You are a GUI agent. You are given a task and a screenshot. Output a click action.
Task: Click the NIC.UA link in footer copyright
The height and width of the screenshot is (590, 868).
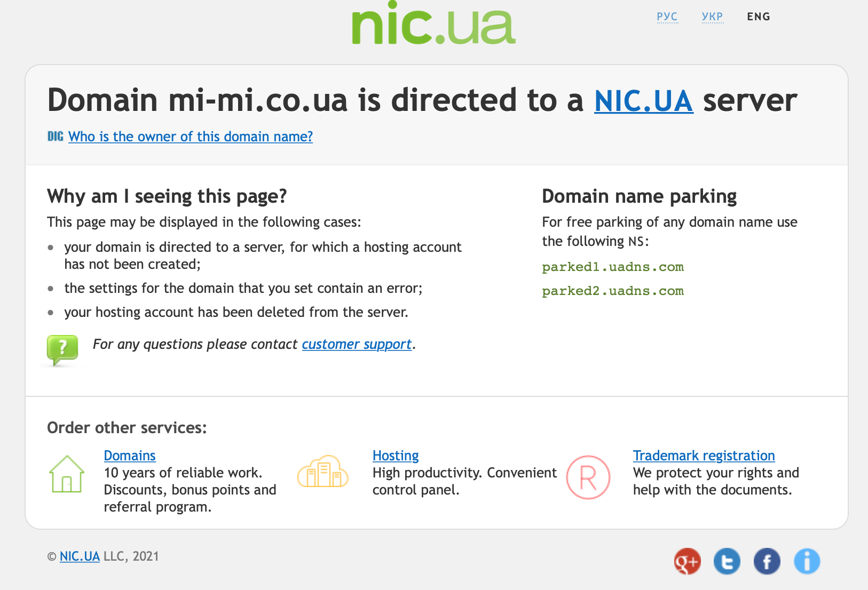pos(80,556)
